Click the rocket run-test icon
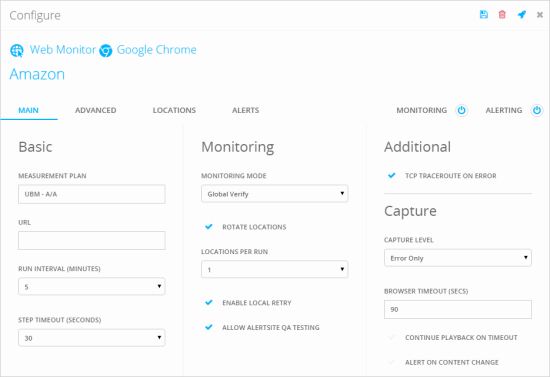The image size is (550, 377). click(522, 14)
